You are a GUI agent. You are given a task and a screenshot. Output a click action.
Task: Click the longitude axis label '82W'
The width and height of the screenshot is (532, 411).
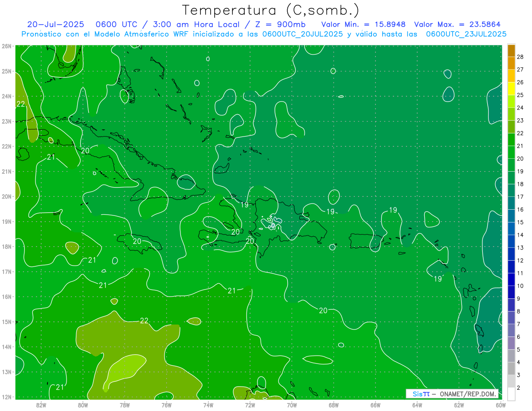(41, 405)
